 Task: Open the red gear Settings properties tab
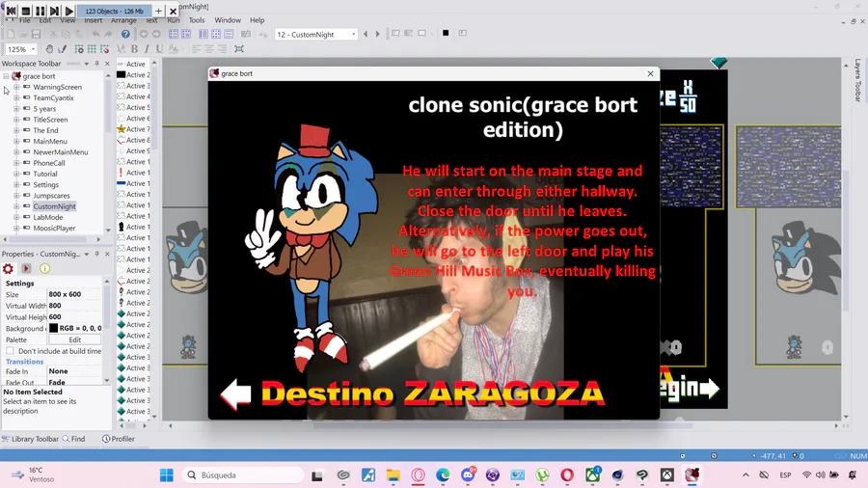pyautogui.click(x=9, y=268)
